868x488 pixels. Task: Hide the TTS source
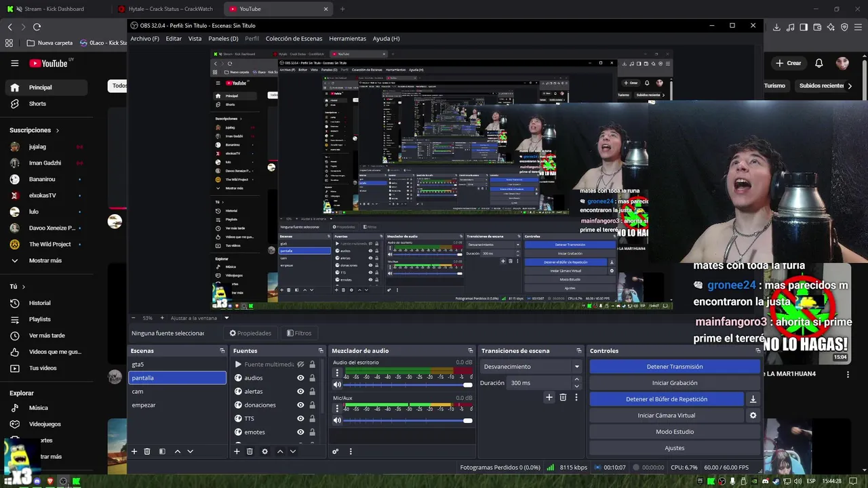(x=300, y=418)
